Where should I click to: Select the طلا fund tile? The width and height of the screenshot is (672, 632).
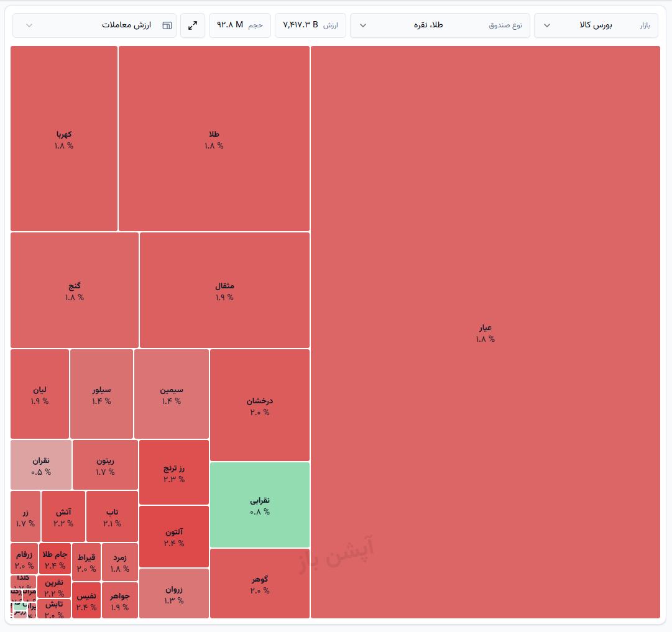214,139
